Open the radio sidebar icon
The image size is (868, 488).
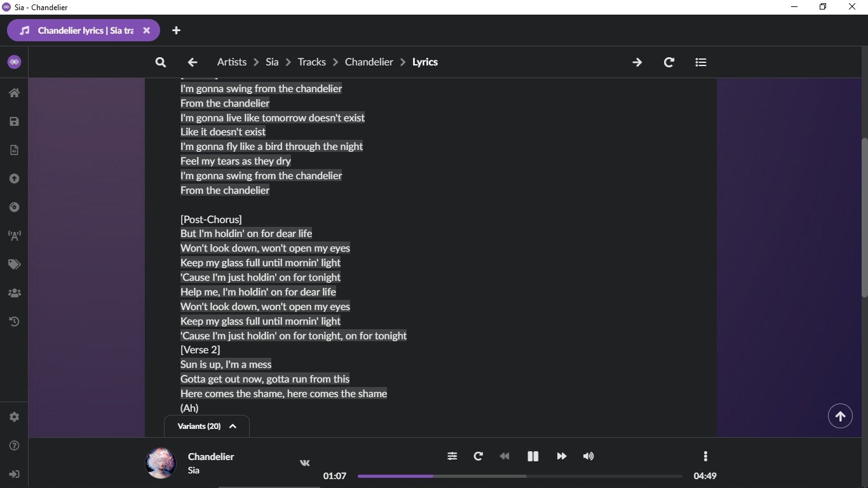14,236
